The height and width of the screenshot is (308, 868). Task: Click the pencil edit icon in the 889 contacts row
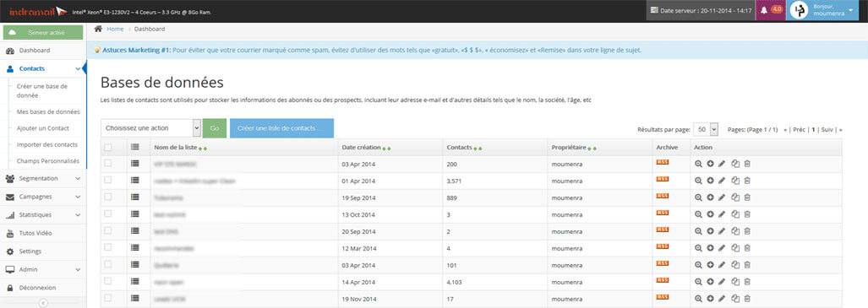[x=721, y=197]
